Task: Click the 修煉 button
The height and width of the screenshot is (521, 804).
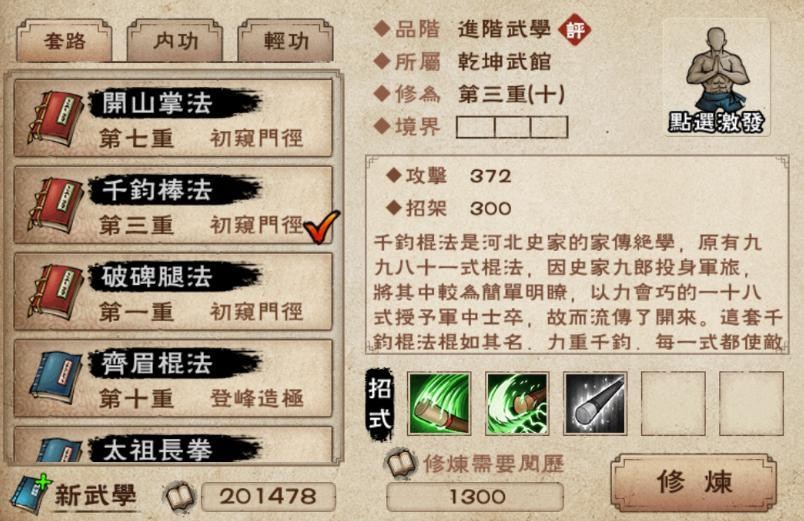Action: pos(694,482)
